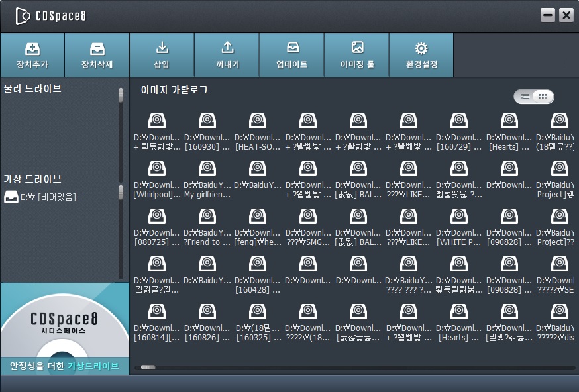Select the [Whirlpool] disc image
This screenshot has width=579, height=392.
[x=157, y=179]
